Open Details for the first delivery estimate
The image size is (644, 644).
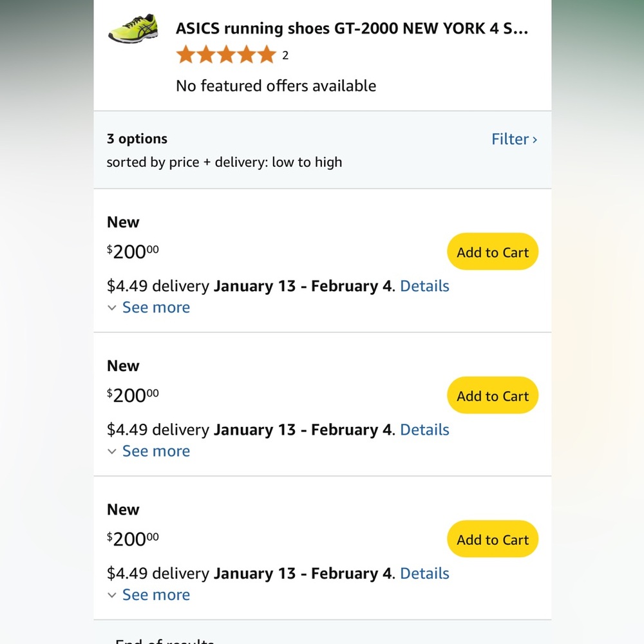pos(424,286)
